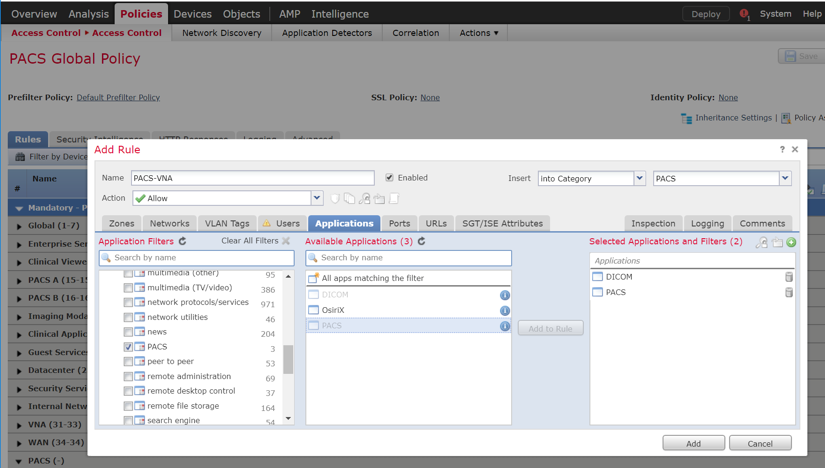825x468 pixels.
Task: Click the rule Name input field
Action: pos(253,178)
